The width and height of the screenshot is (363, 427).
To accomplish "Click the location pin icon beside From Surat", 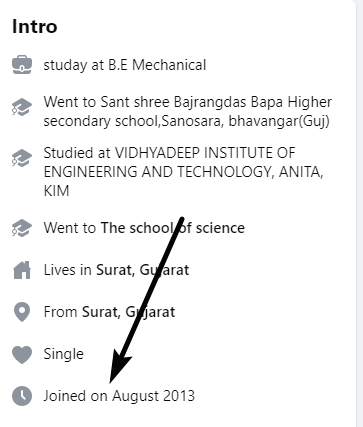I will click(x=22, y=312).
